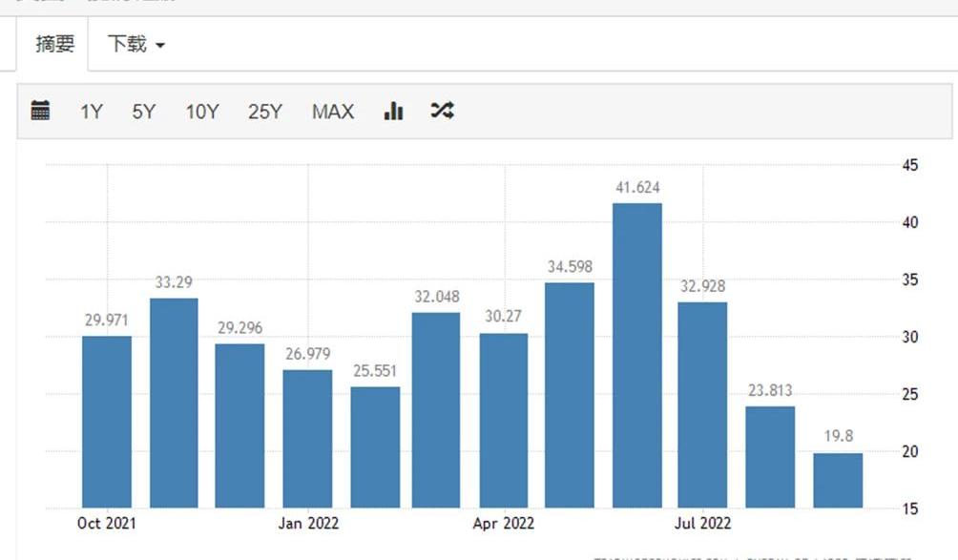Click the bar chart type icon
The image size is (958, 560).
pyautogui.click(x=393, y=111)
